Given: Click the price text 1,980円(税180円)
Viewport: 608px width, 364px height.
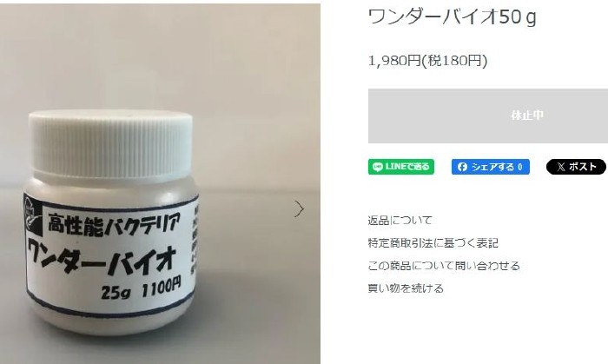Looking at the screenshot, I should (x=427, y=61).
